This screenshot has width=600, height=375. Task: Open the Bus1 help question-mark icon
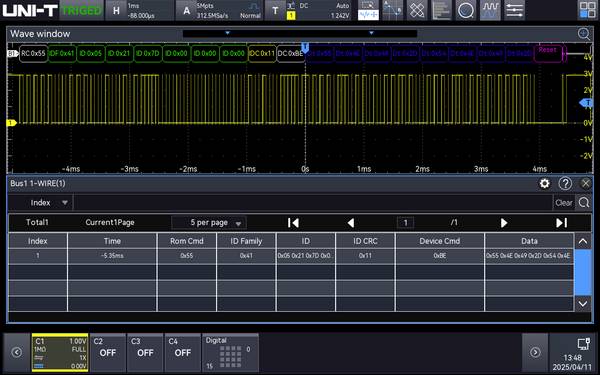pos(565,184)
